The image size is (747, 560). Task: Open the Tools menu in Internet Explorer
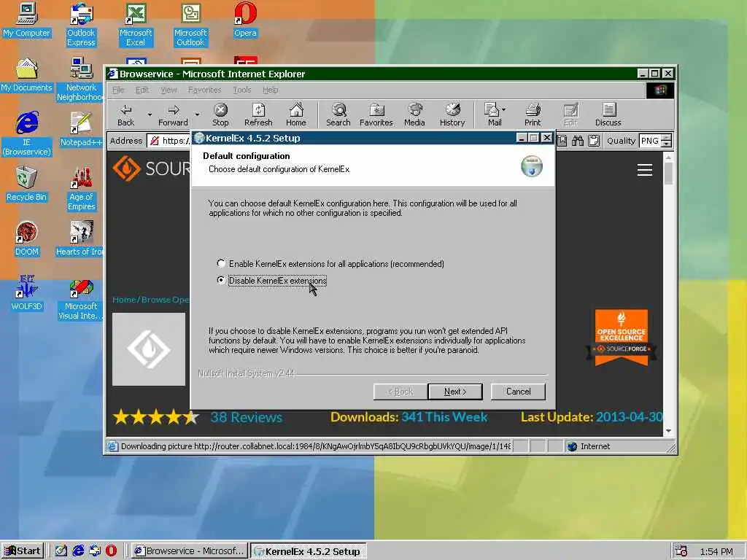242,90
